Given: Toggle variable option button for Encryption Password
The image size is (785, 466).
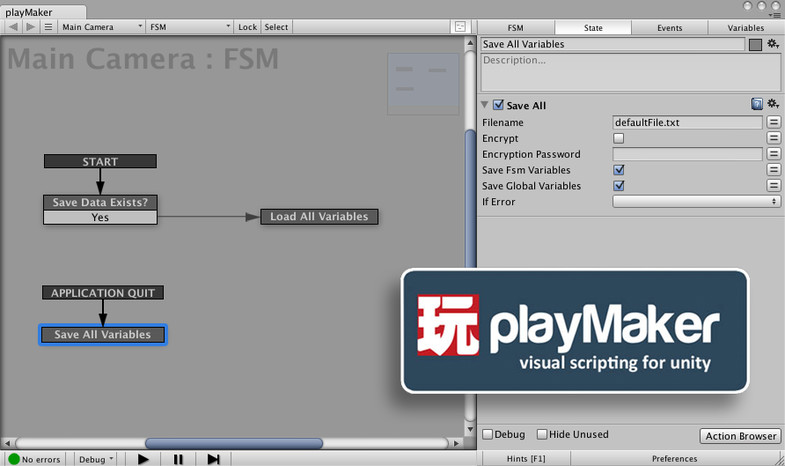Looking at the screenshot, I should [773, 154].
